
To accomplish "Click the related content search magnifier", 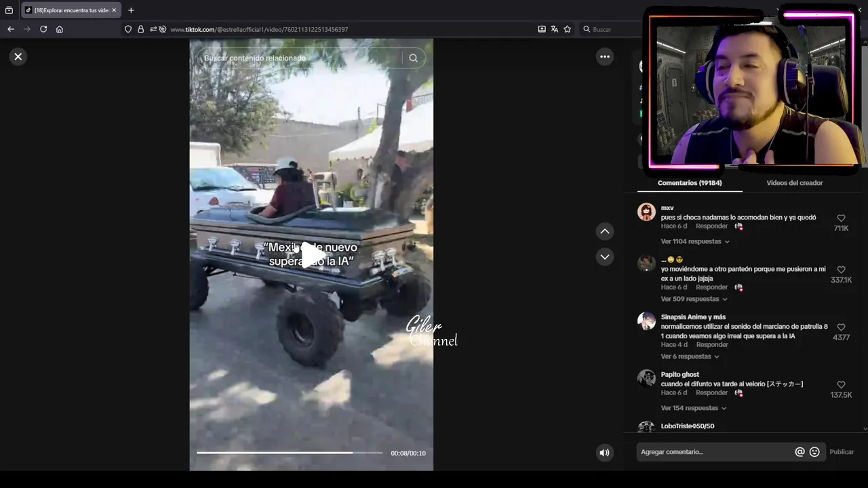I will 413,58.
